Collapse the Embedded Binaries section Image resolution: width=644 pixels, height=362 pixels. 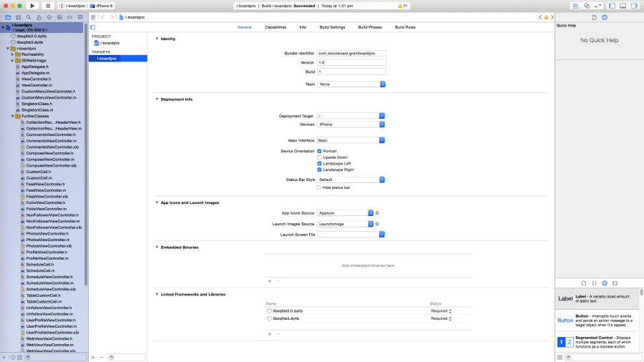pos(157,247)
